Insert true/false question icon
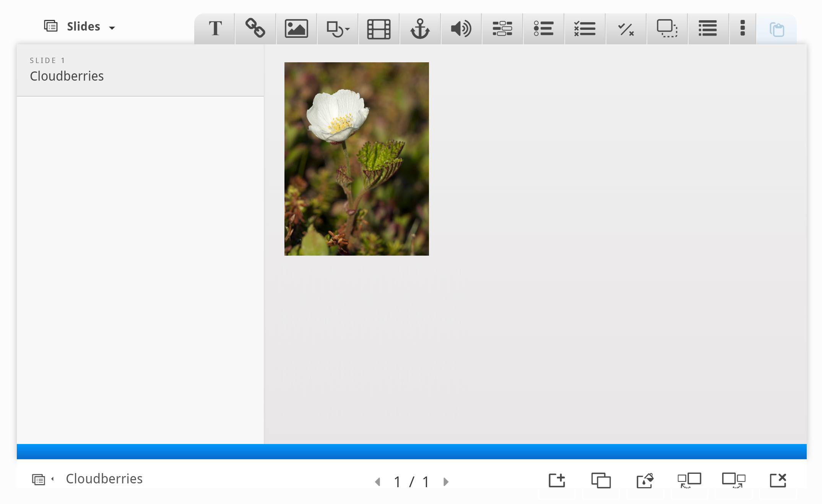The image size is (822, 504). click(626, 29)
